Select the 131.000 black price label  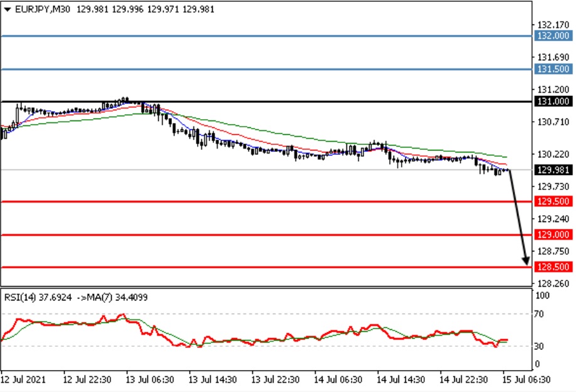pos(553,102)
